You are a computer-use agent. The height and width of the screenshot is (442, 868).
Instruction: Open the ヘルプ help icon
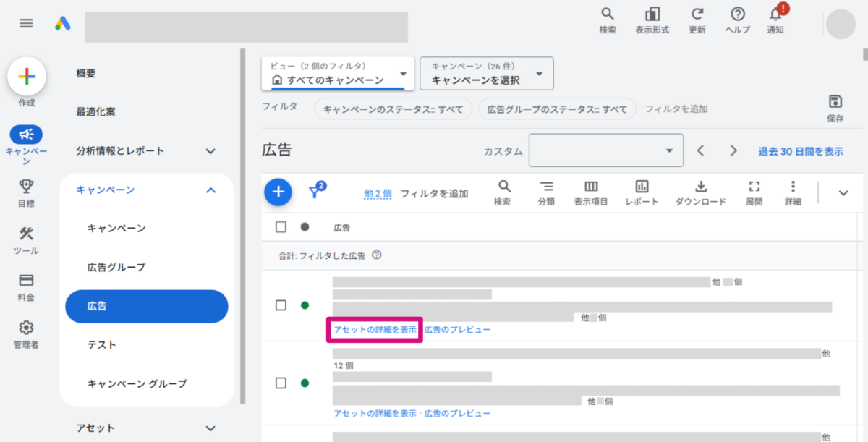738,14
